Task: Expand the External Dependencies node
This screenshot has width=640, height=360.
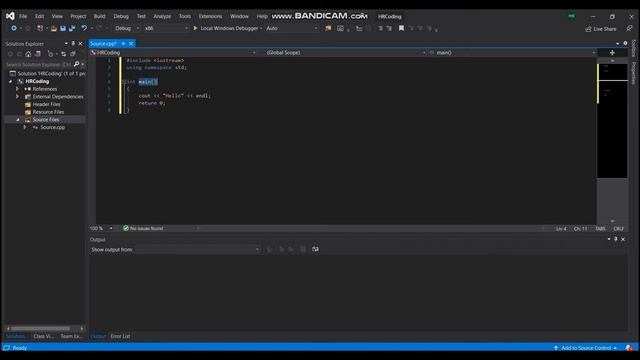Action: coord(17,96)
